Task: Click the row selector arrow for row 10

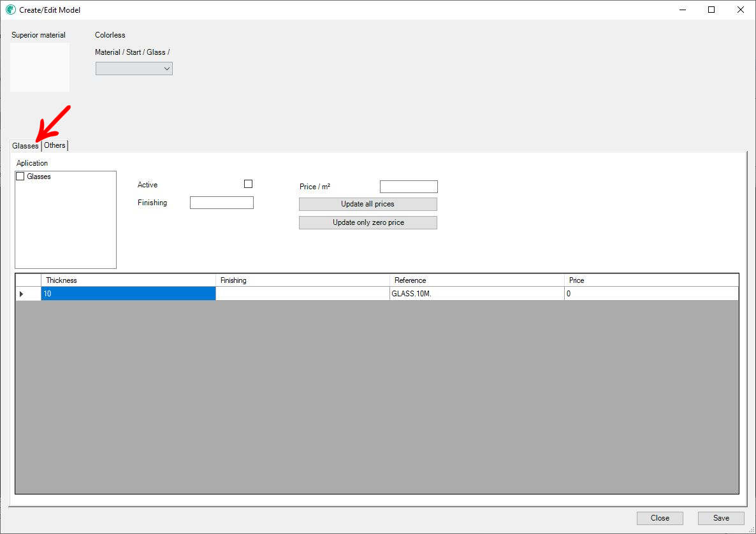Action: [x=28, y=294]
